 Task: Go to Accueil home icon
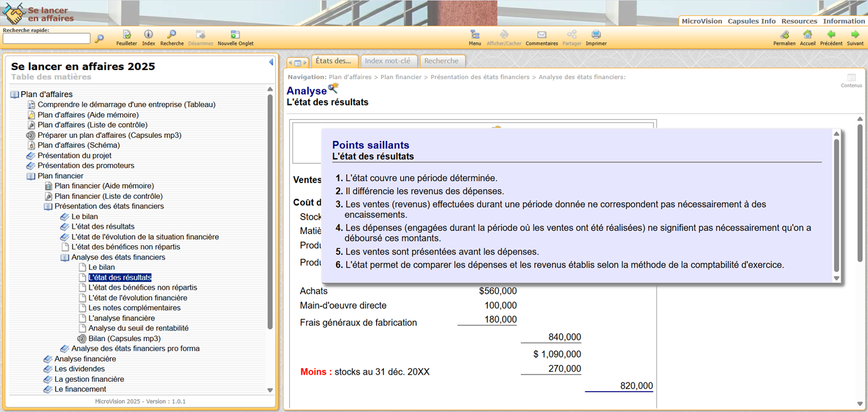[808, 35]
